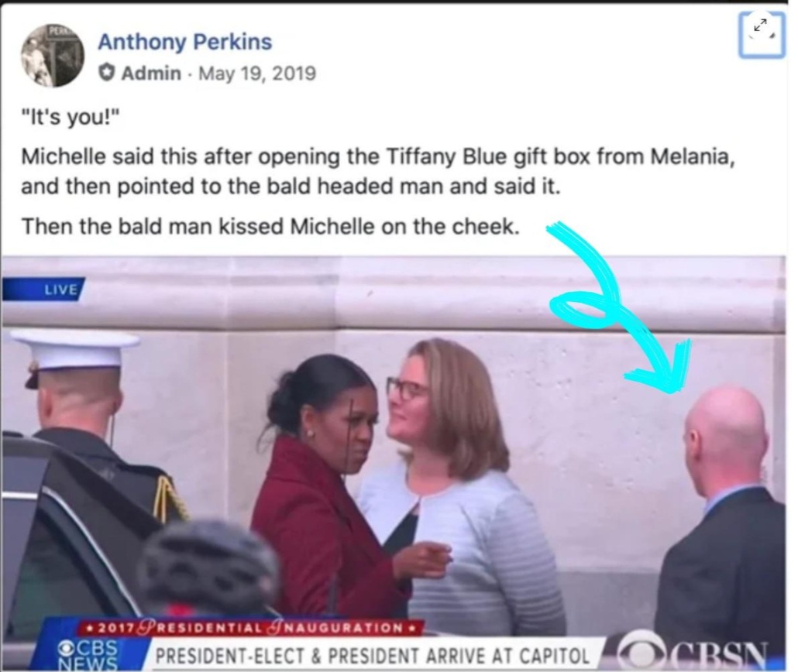This screenshot has width=798, height=672.
Task: Open the attached CBS News photo
Action: (392, 464)
